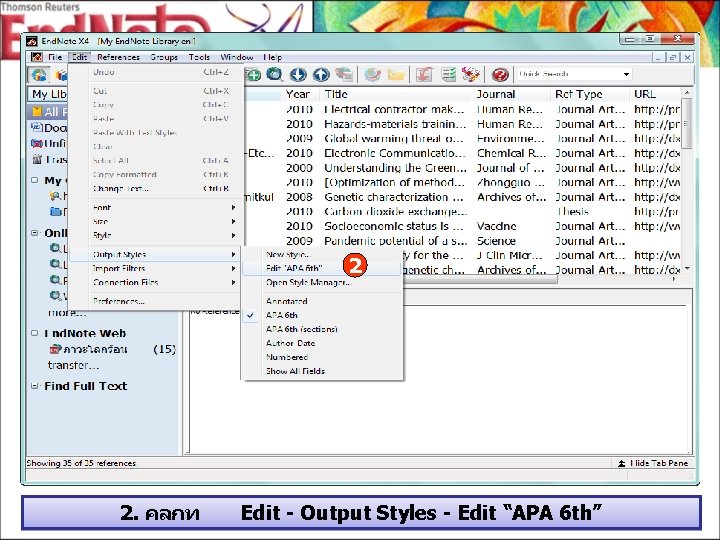Click Hide Tab Pane button
The image size is (720, 540).
pos(653,463)
